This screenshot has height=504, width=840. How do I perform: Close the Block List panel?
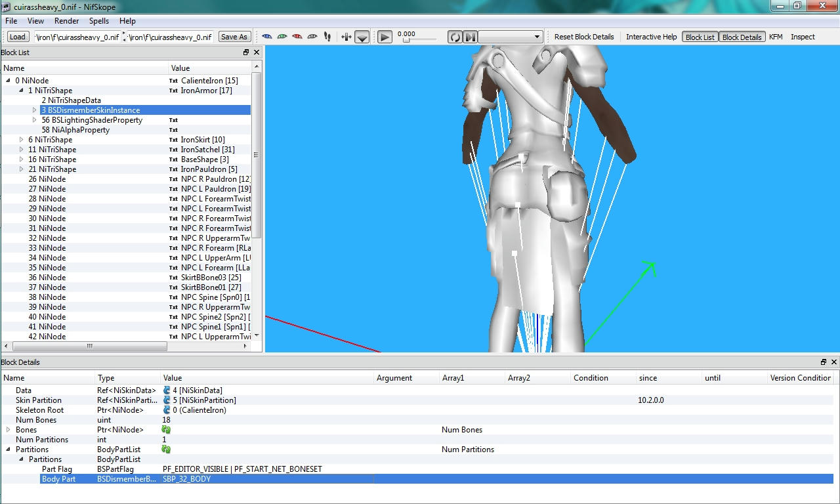257,52
